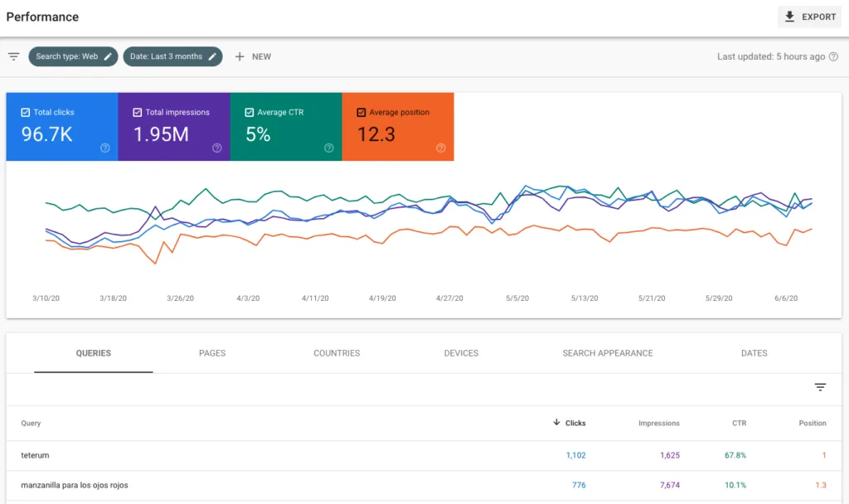The width and height of the screenshot is (849, 504).
Task: Uncheck the Average position checkbox
Action: coord(361,112)
